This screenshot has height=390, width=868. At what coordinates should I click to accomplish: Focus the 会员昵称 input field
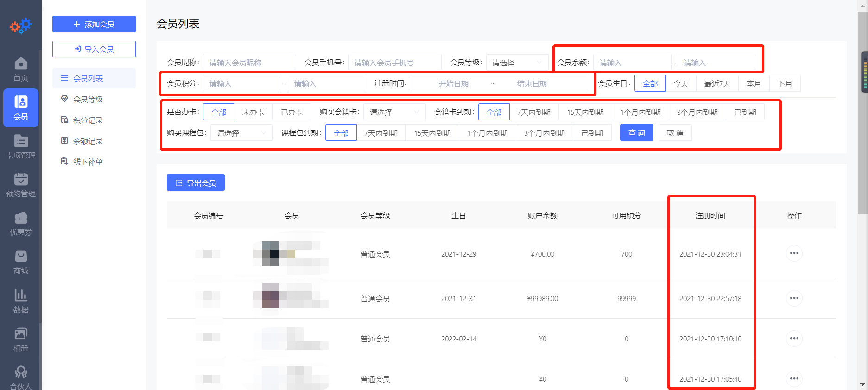pos(249,63)
